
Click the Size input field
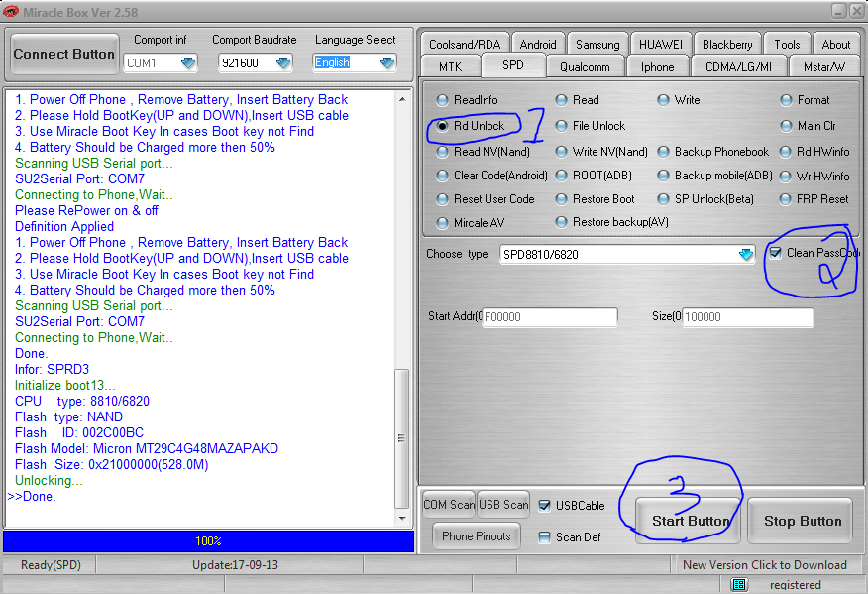[x=748, y=317]
